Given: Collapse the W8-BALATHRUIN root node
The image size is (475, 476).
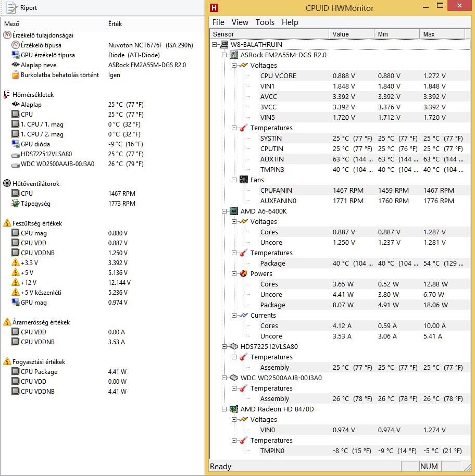Looking at the screenshot, I should (214, 45).
